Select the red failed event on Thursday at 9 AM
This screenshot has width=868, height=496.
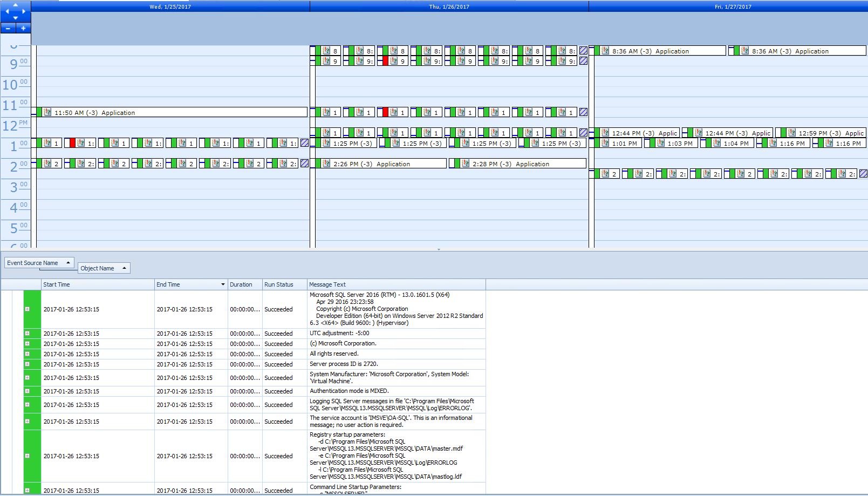click(x=392, y=61)
